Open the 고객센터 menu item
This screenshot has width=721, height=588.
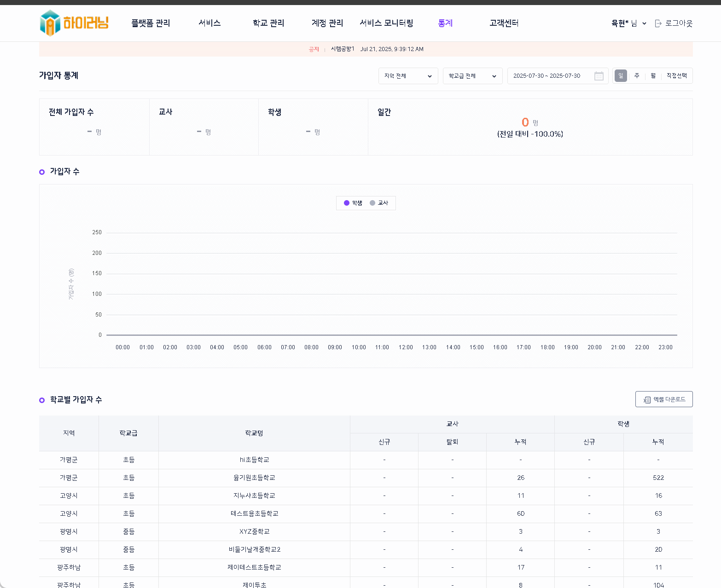[x=504, y=23]
